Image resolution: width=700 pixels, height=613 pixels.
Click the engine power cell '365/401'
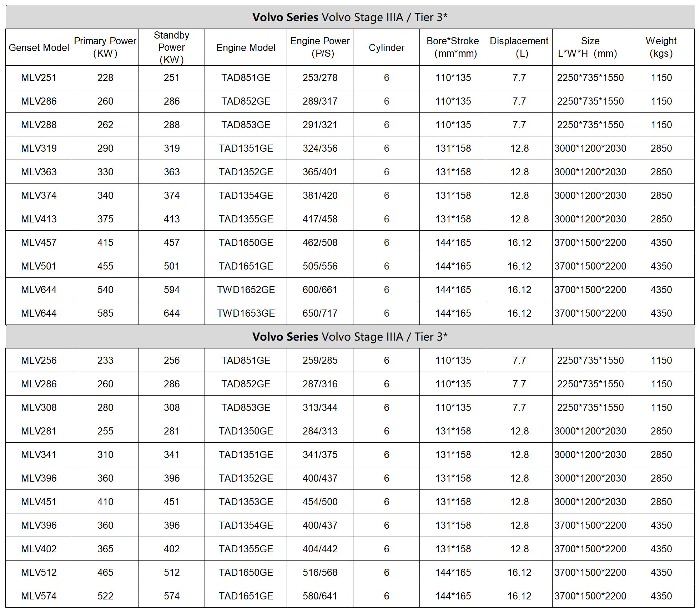click(x=320, y=172)
